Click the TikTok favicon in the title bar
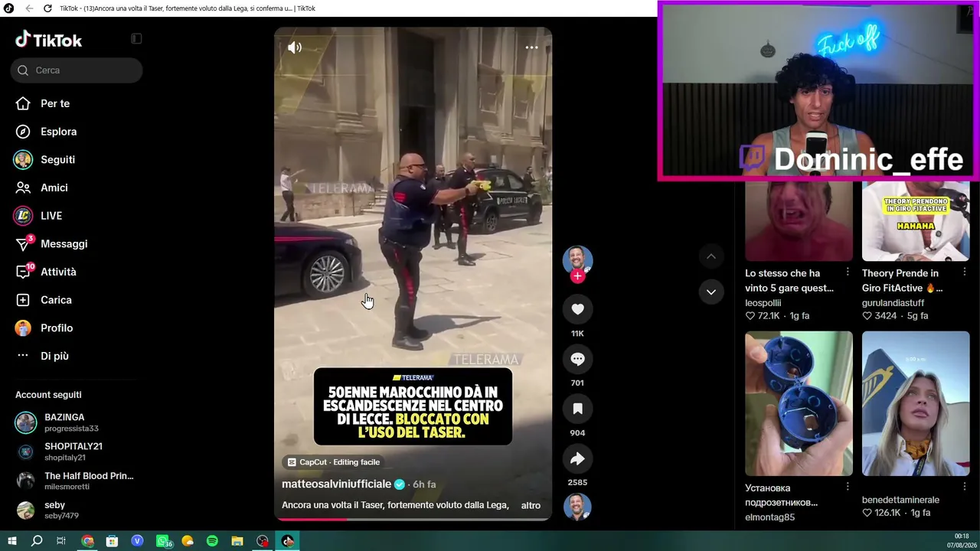This screenshot has height=551, width=980. [x=8, y=8]
